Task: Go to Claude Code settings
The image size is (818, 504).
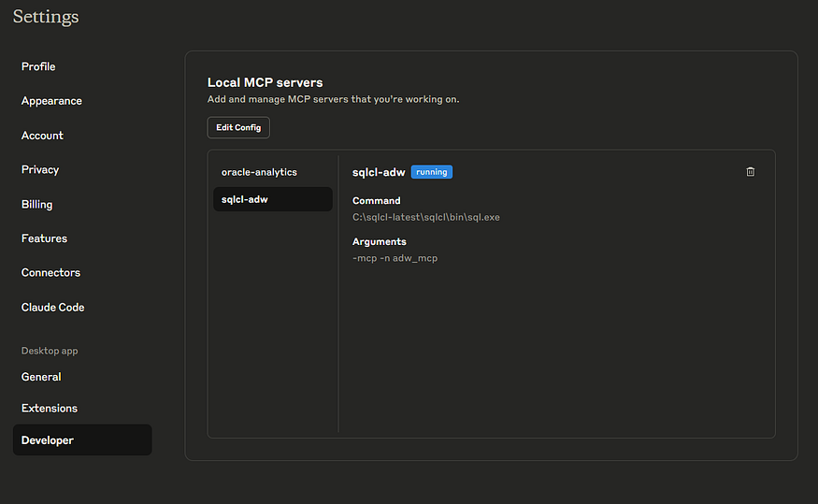Action: (x=52, y=308)
